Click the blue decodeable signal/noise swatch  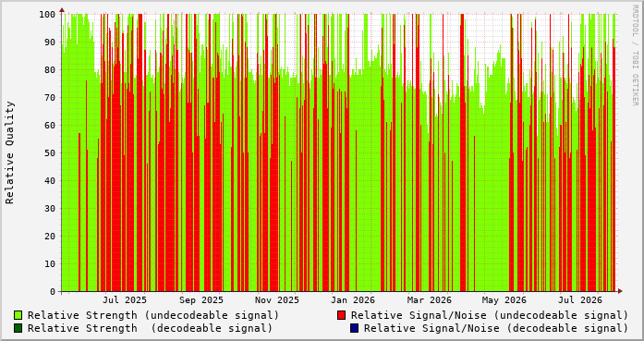coord(354,328)
